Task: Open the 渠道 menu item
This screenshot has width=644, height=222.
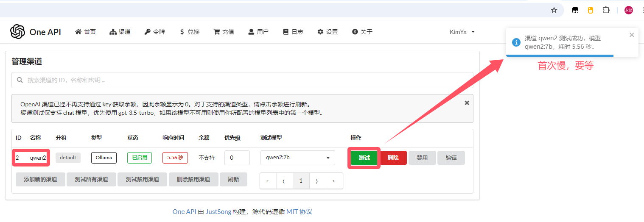Action: [x=120, y=32]
